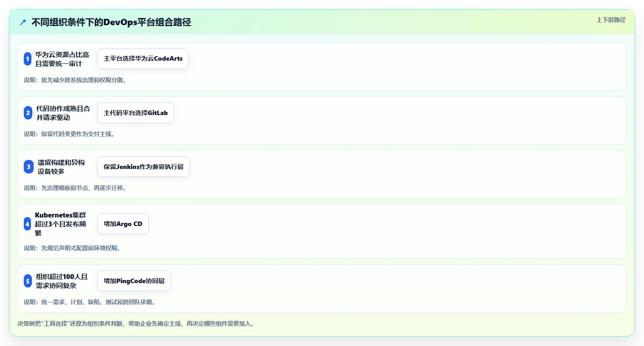Click the step 2 number badge

pos(28,113)
